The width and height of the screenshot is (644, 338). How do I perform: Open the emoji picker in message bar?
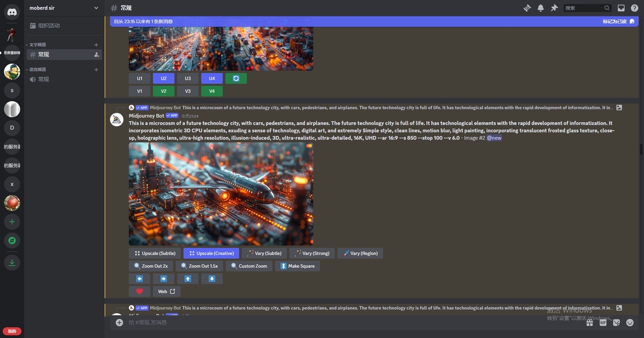coord(630,323)
